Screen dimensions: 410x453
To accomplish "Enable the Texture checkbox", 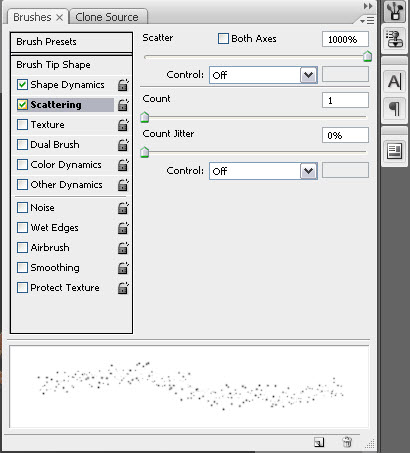I will click(x=22, y=125).
